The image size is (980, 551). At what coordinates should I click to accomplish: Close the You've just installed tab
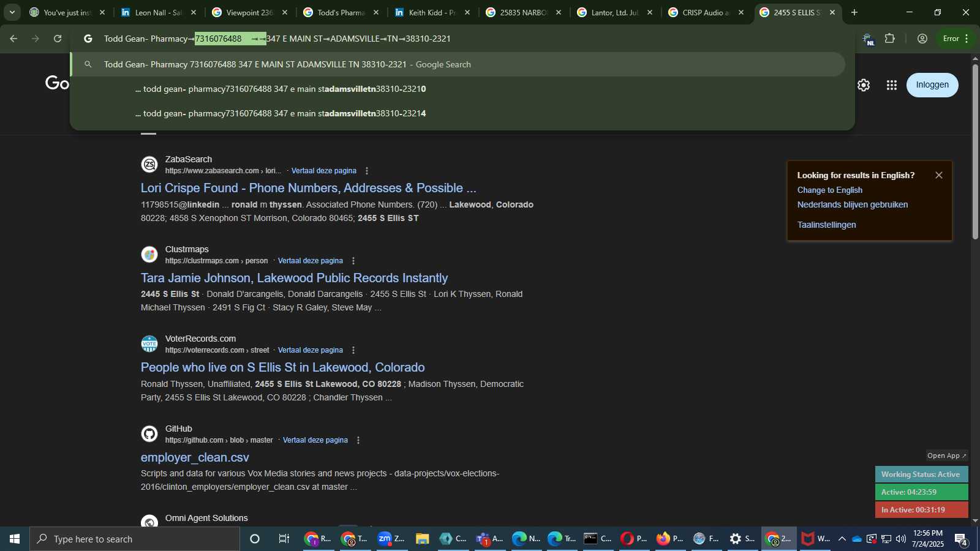pyautogui.click(x=102, y=12)
